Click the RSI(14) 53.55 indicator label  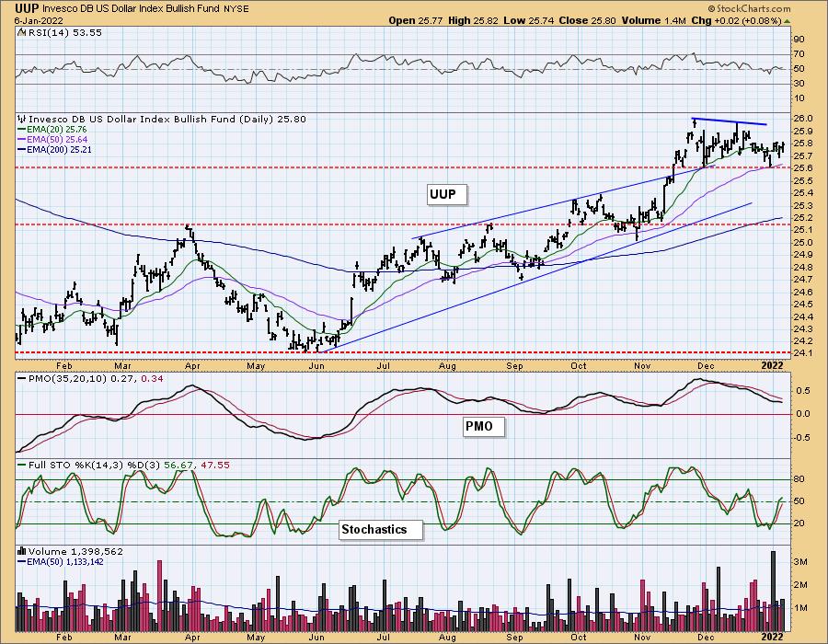point(63,32)
